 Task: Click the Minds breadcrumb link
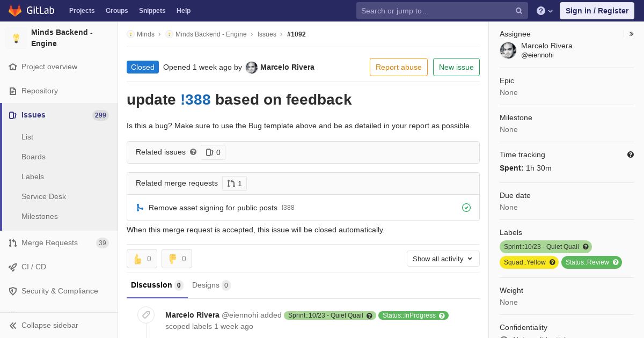pos(145,34)
